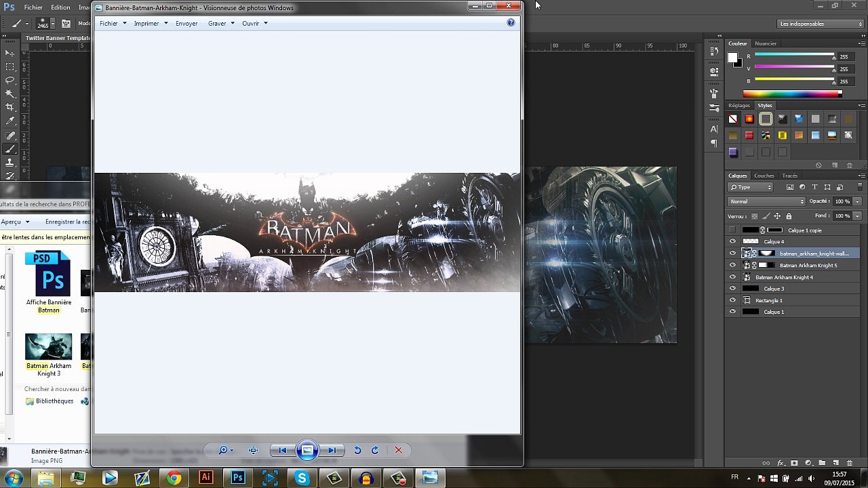Image resolution: width=868 pixels, height=488 pixels.
Task: Toggle layer filtering switch on or off
Action: (859, 187)
